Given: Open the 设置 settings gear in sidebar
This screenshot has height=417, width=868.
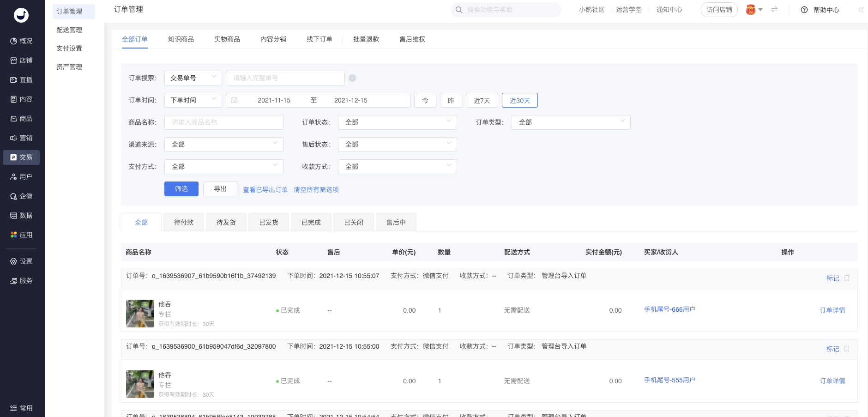Looking at the screenshot, I should coord(14,261).
